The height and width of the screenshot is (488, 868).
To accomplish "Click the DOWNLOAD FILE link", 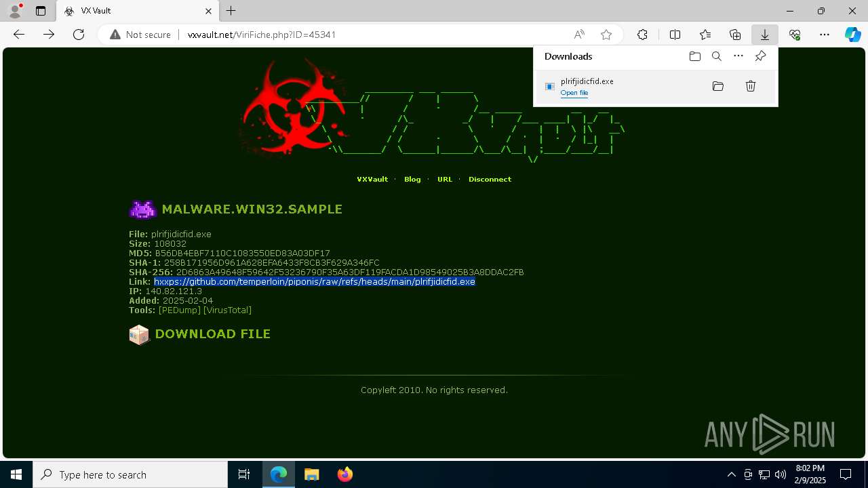I will tap(212, 334).
